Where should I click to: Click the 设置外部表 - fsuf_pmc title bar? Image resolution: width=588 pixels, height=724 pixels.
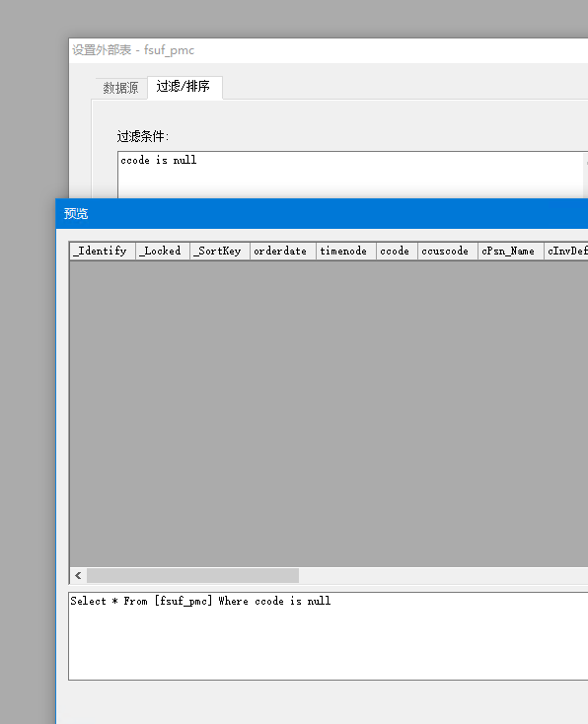(329, 50)
